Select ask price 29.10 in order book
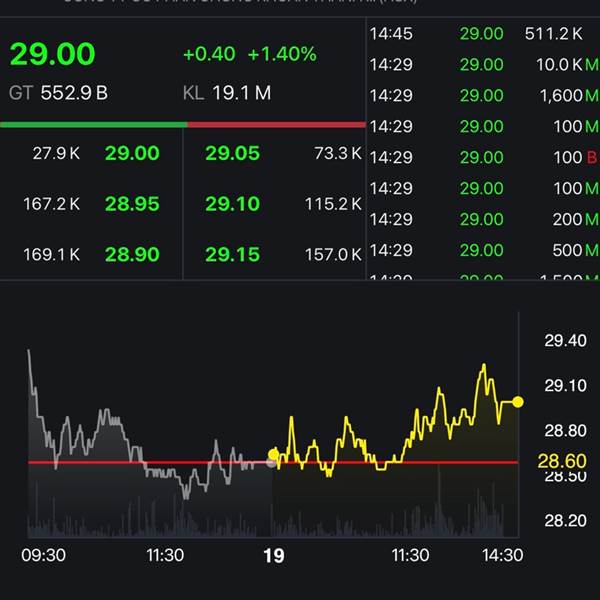Screen dimensions: 600x600 click(233, 204)
